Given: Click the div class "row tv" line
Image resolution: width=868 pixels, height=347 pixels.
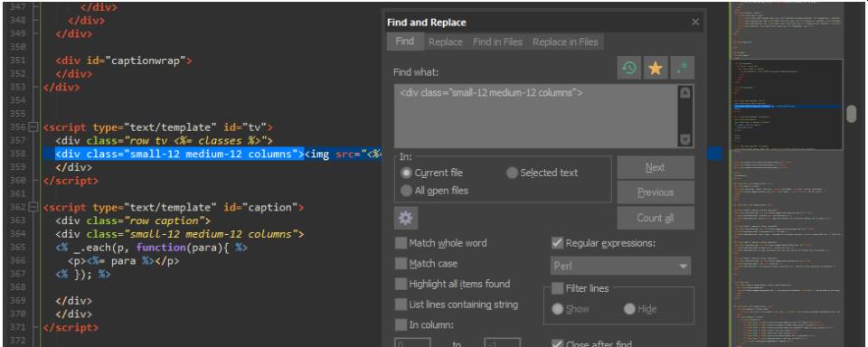Looking at the screenshot, I should [165, 141].
